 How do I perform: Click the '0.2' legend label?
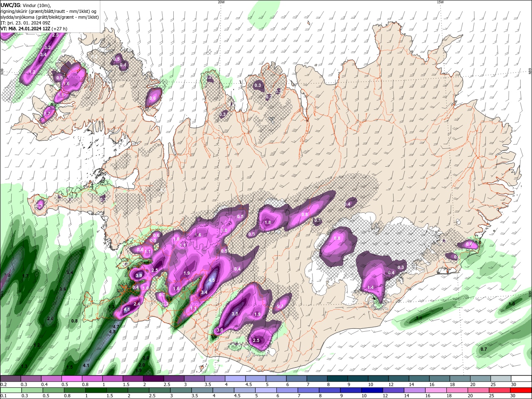[x=4, y=384]
